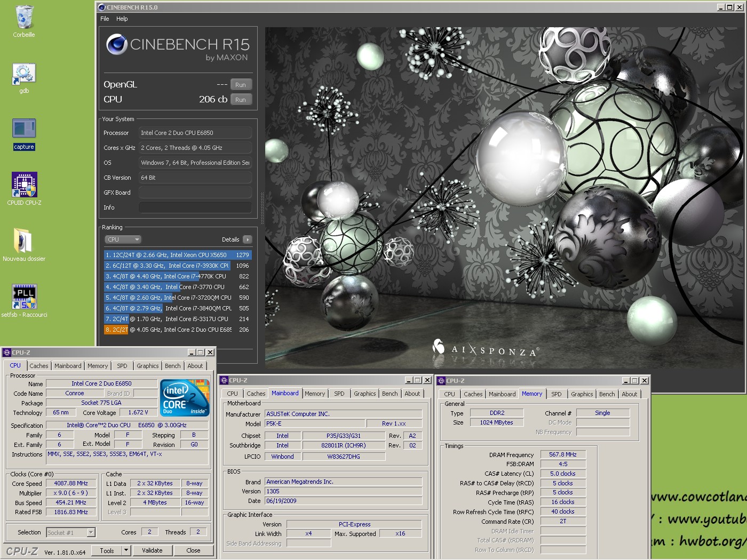Open the Socket #1 selection dropdown
This screenshot has height=560, width=747.
click(x=71, y=532)
